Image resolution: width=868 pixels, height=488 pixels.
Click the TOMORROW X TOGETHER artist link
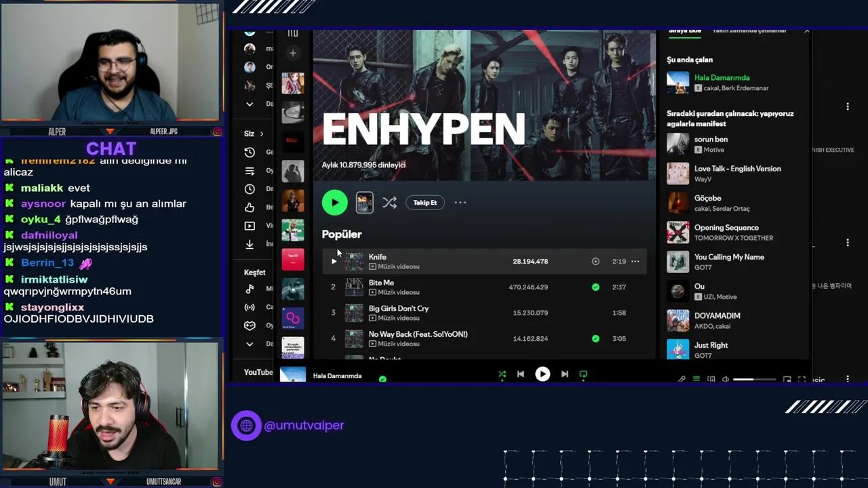pos(733,238)
